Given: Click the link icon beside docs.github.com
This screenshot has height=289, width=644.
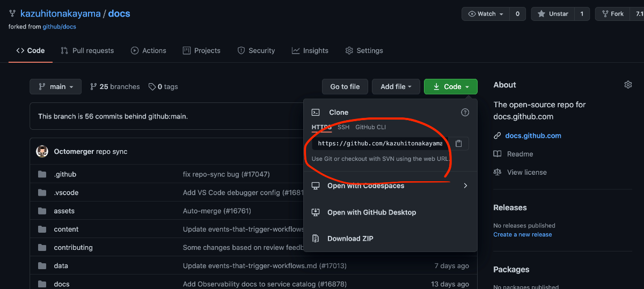Looking at the screenshot, I should 497,136.
